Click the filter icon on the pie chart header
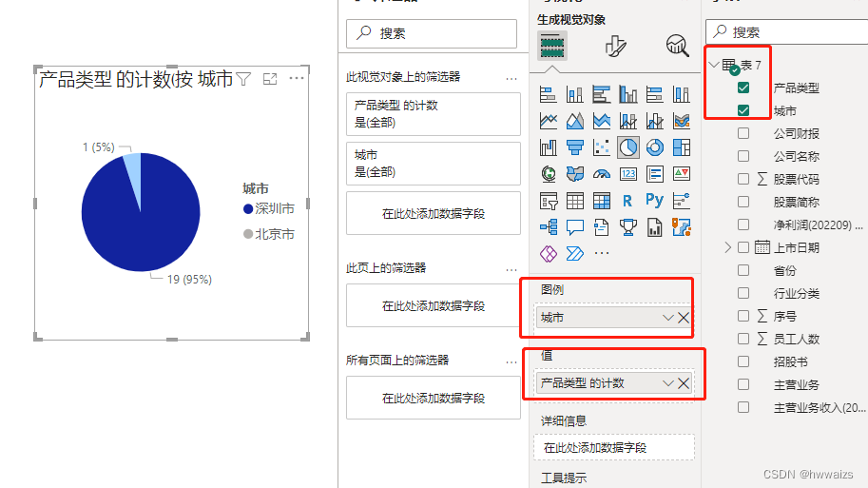Viewport: 868px width, 488px height. pos(243,79)
